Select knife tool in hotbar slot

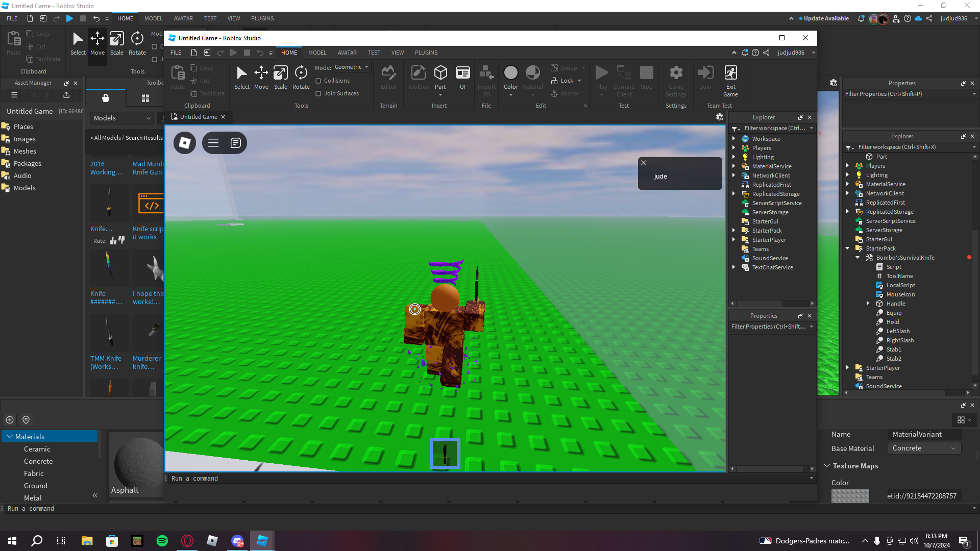445,454
